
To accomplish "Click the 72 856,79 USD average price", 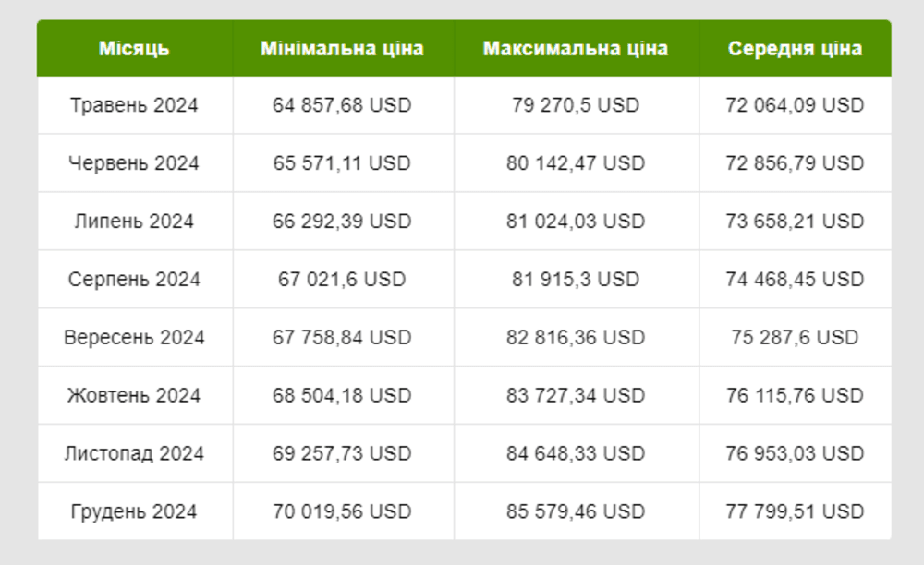I will pyautogui.click(x=795, y=163).
